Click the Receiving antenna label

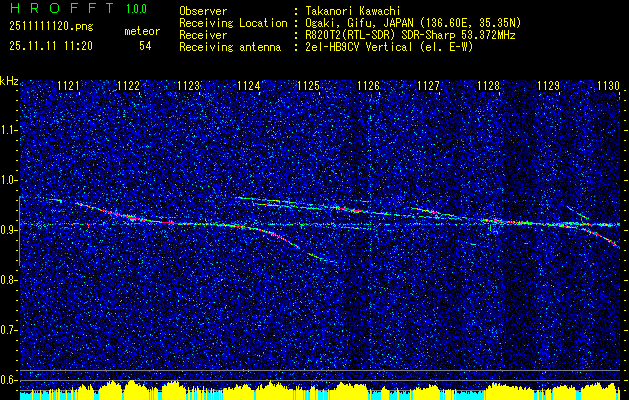pyautogui.click(x=230, y=47)
